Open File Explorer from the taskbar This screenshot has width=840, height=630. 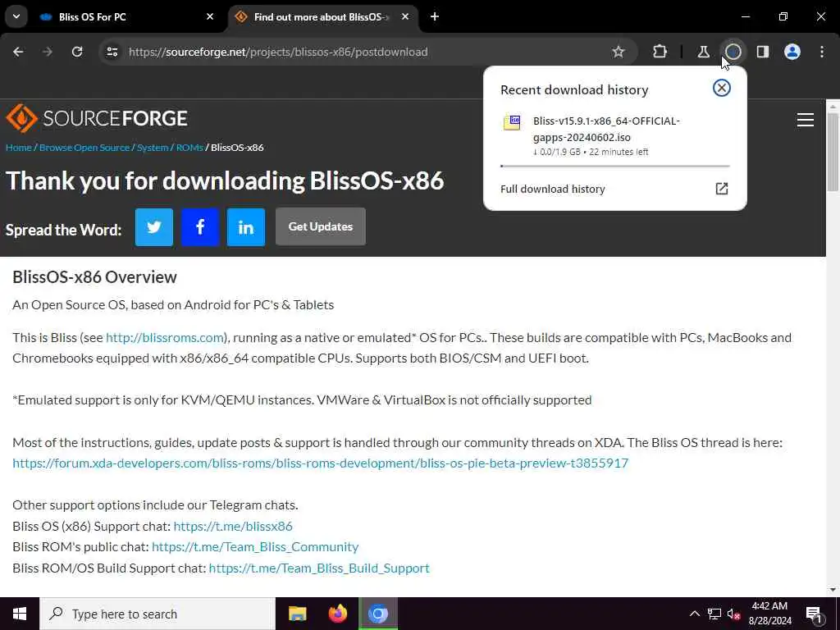(297, 614)
